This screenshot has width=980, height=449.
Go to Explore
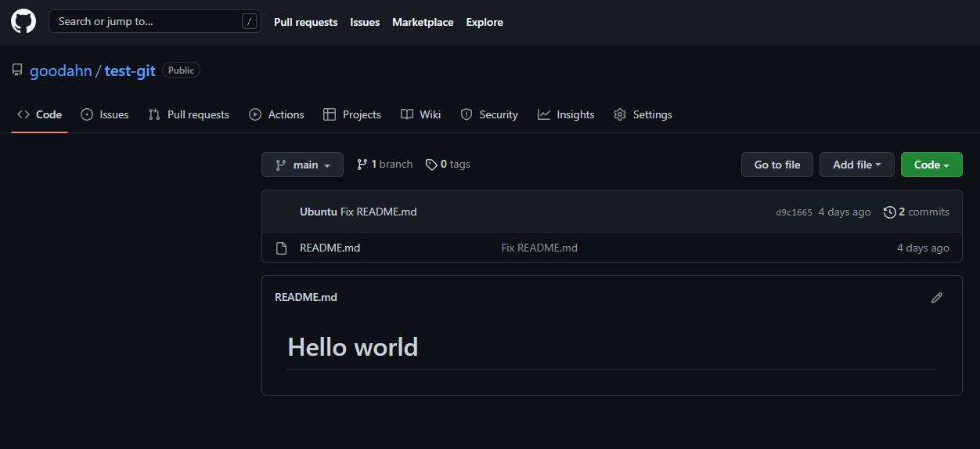pyautogui.click(x=485, y=22)
